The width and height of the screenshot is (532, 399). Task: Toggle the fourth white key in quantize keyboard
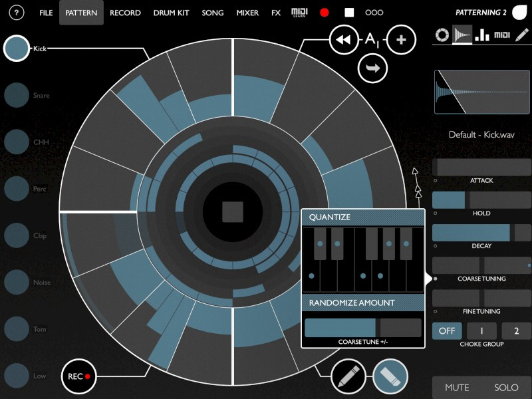(363, 275)
